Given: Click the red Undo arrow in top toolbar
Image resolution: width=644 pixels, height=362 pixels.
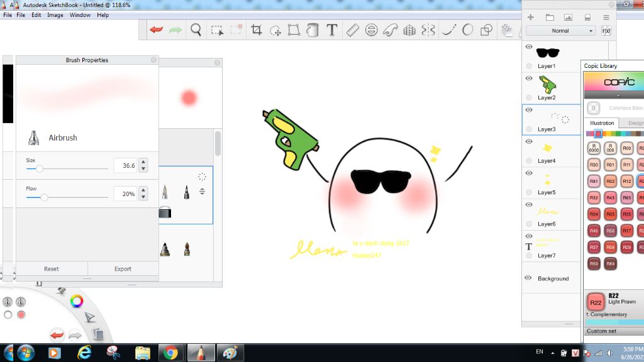Looking at the screenshot, I should click(x=156, y=30).
